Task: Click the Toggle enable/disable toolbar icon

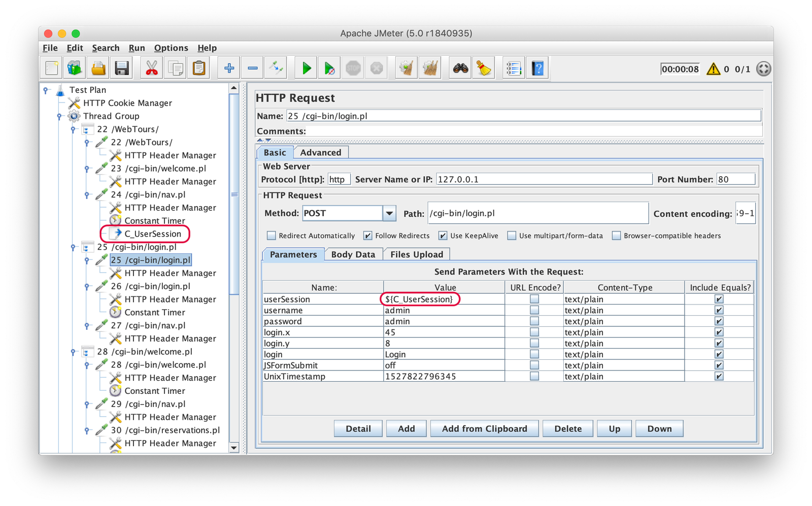Action: click(277, 68)
